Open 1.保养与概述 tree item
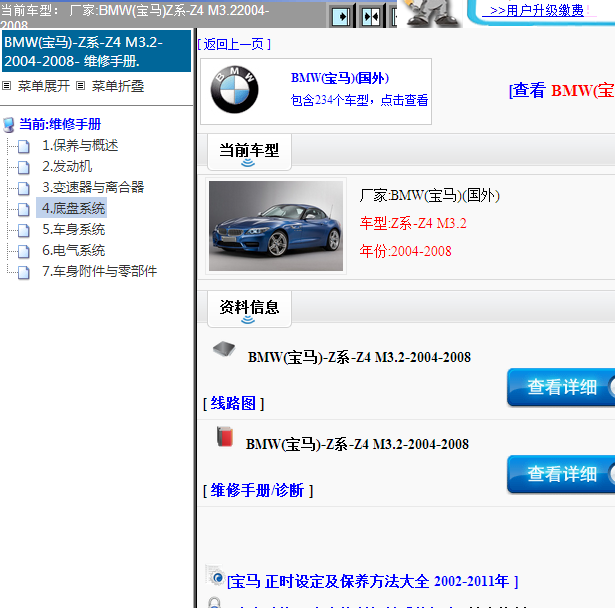Image resolution: width=615 pixels, height=608 pixels. click(x=80, y=146)
